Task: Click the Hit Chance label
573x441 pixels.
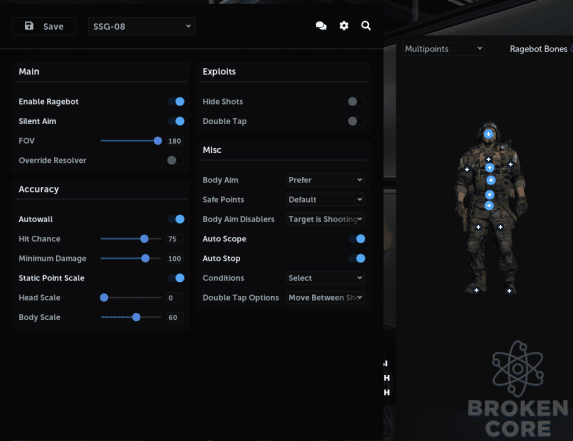Action: point(39,239)
